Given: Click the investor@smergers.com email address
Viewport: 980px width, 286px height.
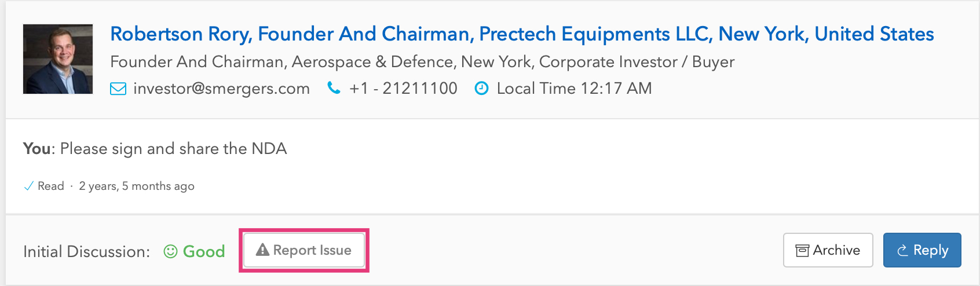Looking at the screenshot, I should 221,89.
